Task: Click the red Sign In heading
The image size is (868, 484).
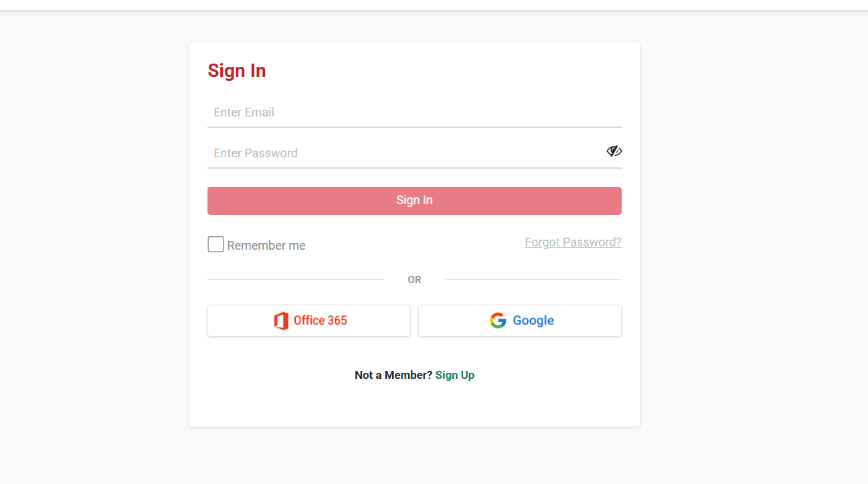Action: point(237,71)
